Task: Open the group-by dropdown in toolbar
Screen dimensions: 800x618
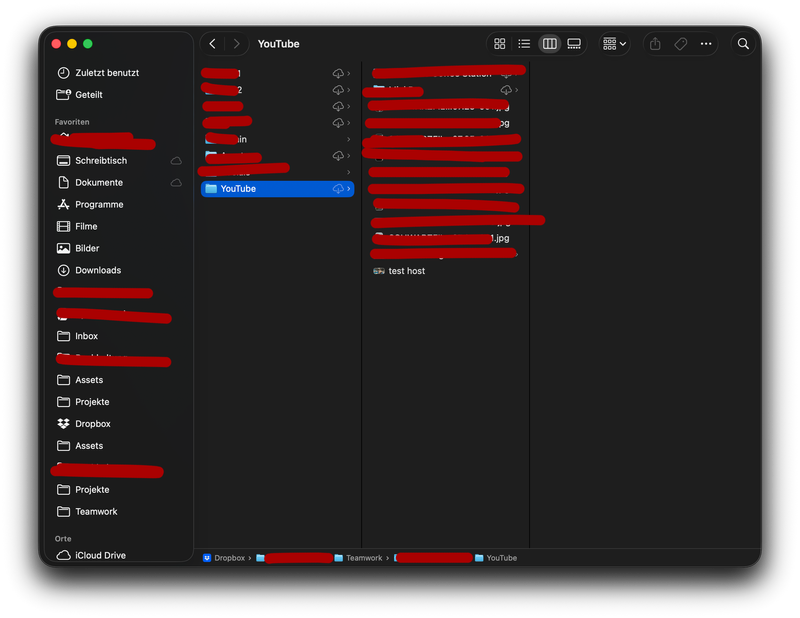Action: pyautogui.click(x=614, y=44)
